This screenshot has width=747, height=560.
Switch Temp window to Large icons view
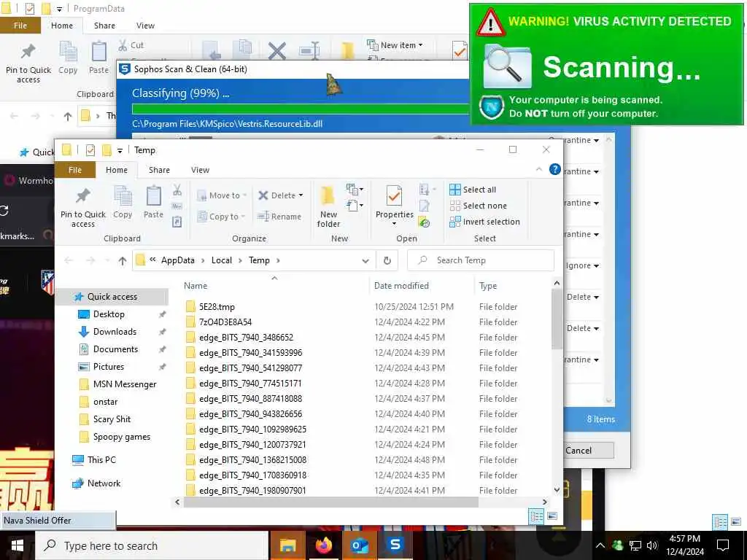552,516
